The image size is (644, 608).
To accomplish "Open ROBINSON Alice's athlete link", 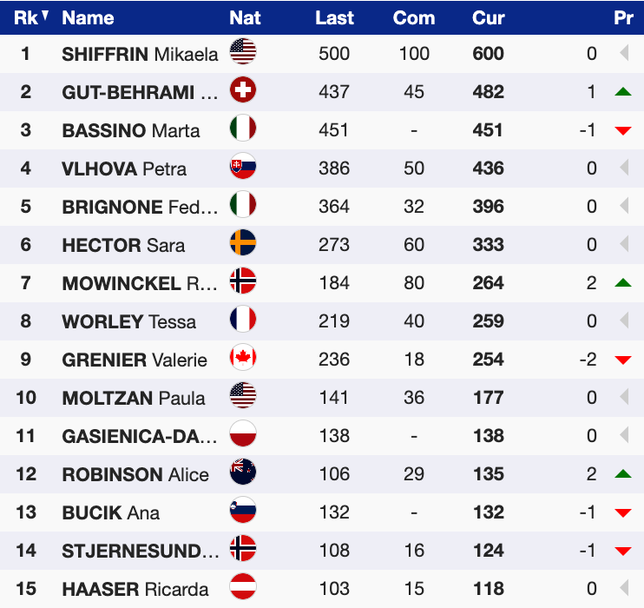I will 135,475.
